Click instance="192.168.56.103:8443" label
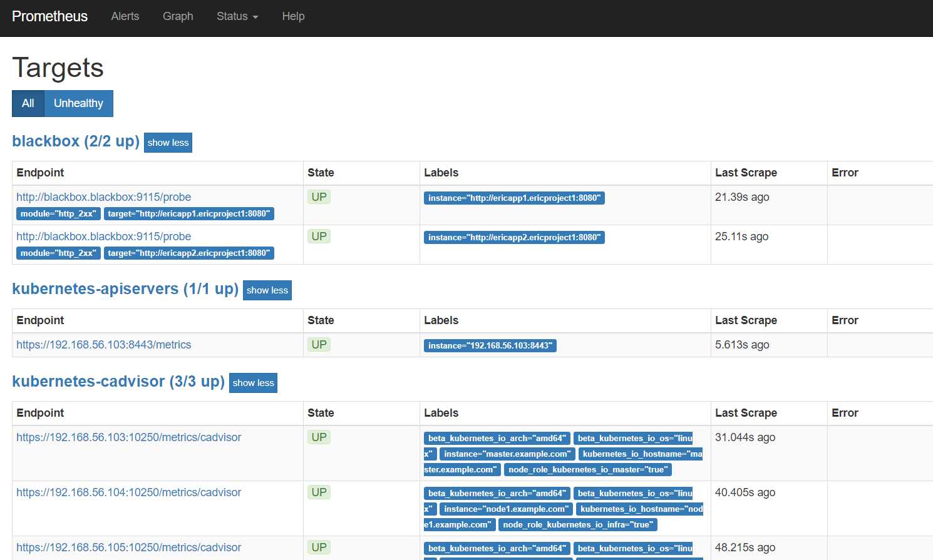Image resolution: width=933 pixels, height=560 pixels. [x=490, y=346]
